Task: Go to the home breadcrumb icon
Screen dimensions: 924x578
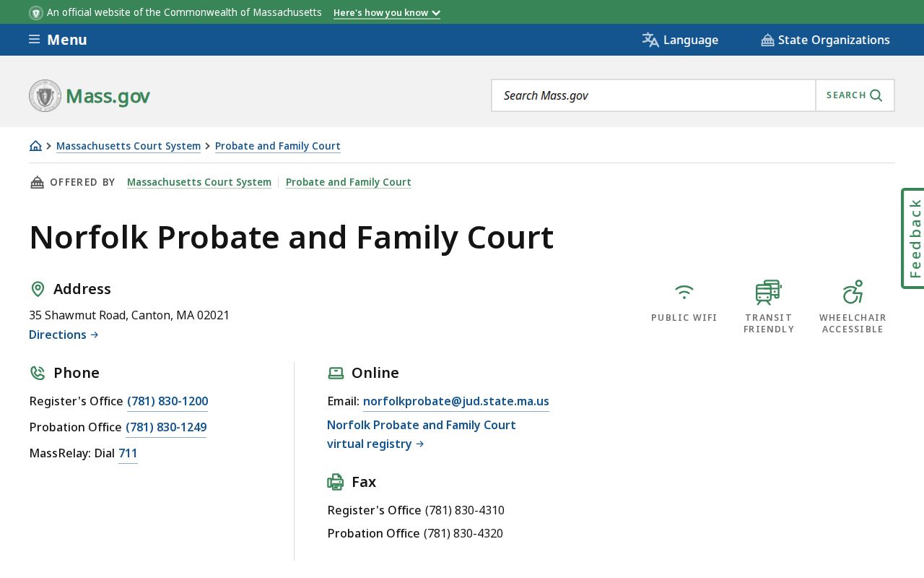Action: point(35,146)
